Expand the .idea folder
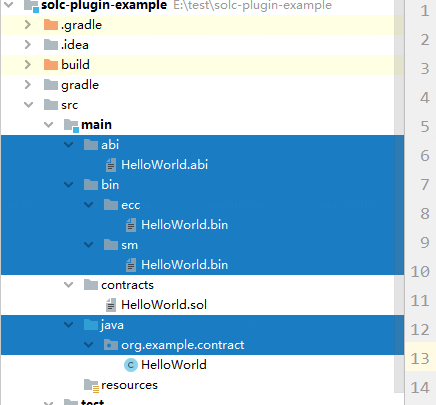 pos(28,45)
